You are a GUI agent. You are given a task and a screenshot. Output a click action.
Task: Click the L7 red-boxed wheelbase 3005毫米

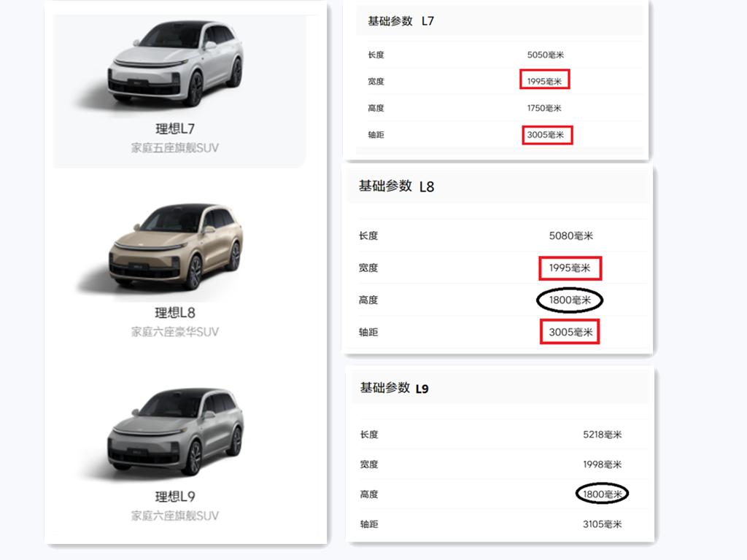(547, 135)
